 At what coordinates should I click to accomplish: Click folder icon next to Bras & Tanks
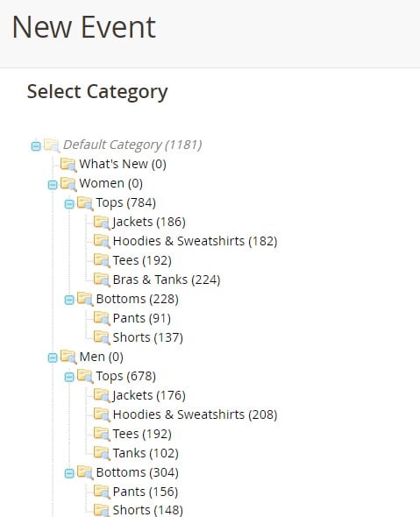(x=102, y=280)
